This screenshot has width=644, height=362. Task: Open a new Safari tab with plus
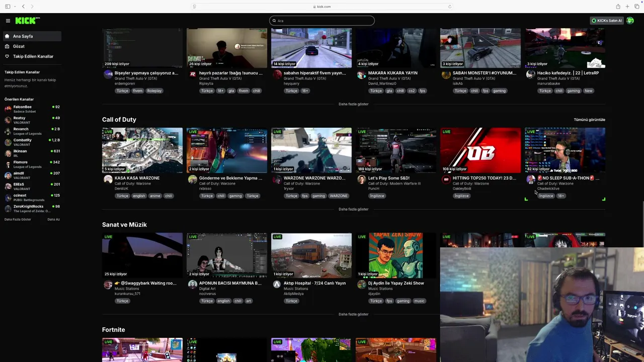[x=627, y=7]
